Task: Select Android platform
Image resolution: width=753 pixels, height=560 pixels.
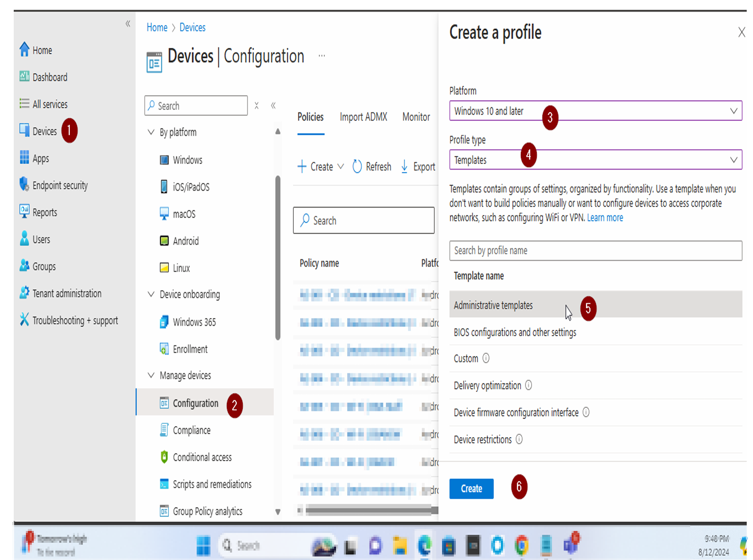Action: pyautogui.click(x=179, y=241)
